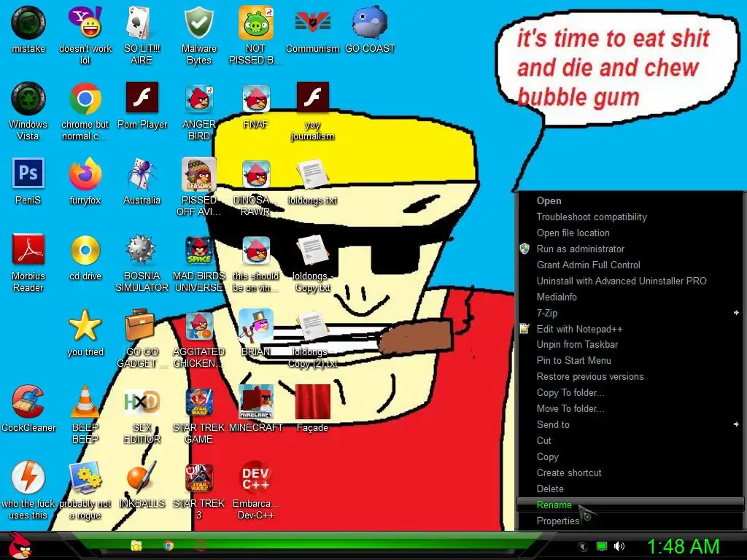Image resolution: width=747 pixels, height=560 pixels.
Task: Choose Troubleshoot compatibility
Action: tap(630, 217)
